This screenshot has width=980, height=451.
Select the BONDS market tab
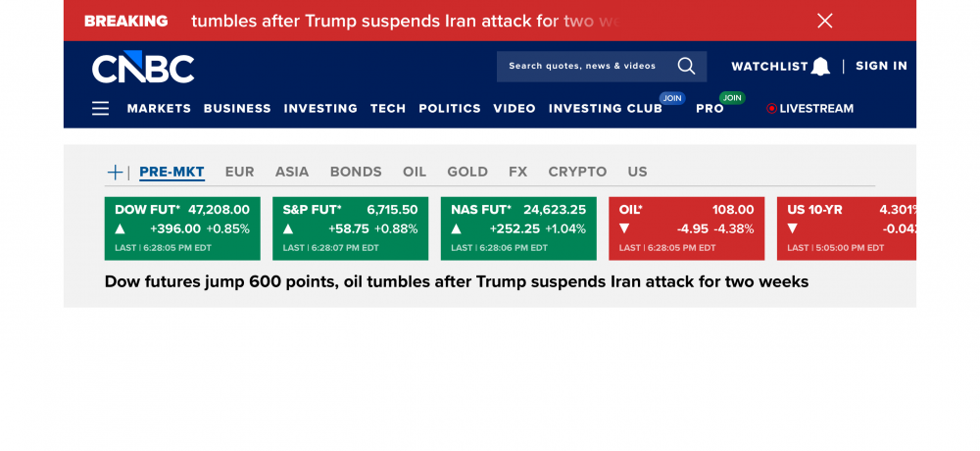(356, 172)
